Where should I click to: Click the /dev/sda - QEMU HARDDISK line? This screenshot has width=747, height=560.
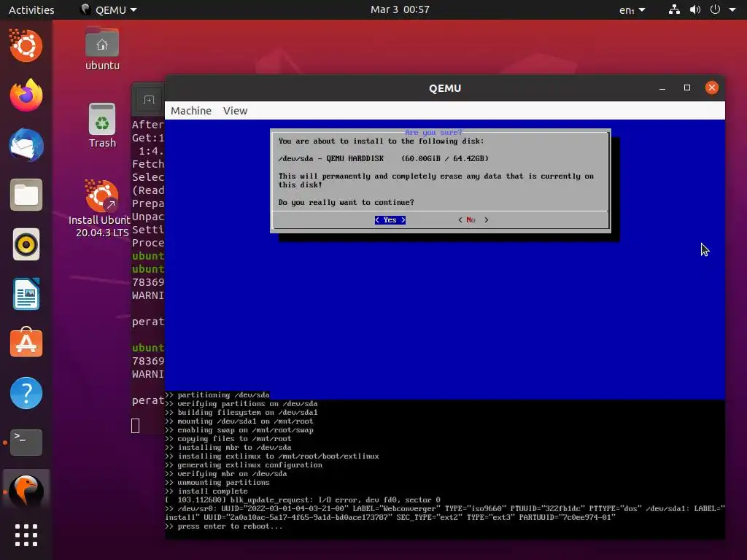[x=384, y=158]
